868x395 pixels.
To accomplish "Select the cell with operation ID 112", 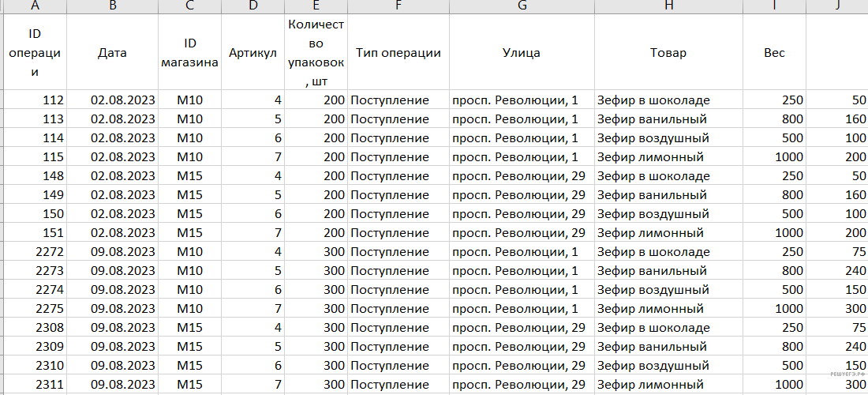I will click(34, 100).
